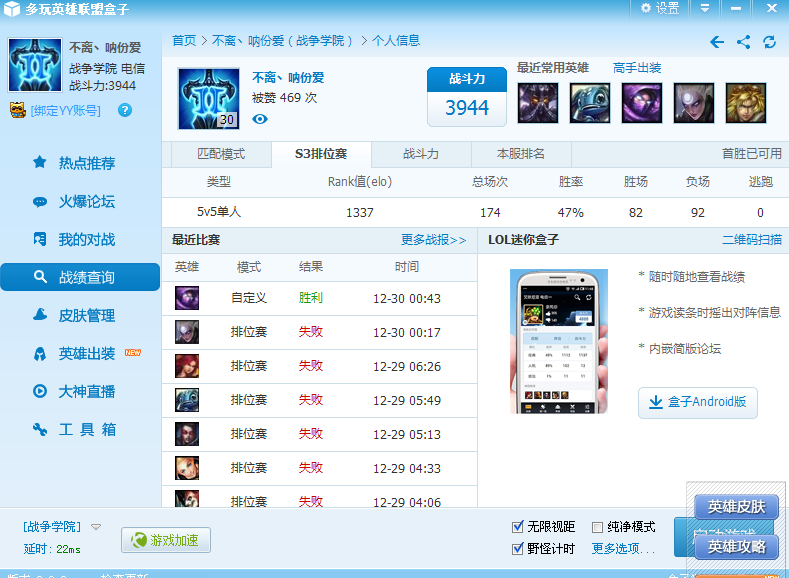Download 盒子Android版 button
This screenshot has height=578, width=789.
[697, 402]
